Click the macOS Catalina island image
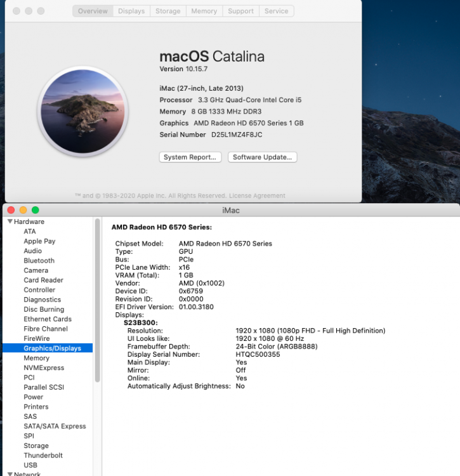Screen dimensions: 460x476 click(x=83, y=112)
